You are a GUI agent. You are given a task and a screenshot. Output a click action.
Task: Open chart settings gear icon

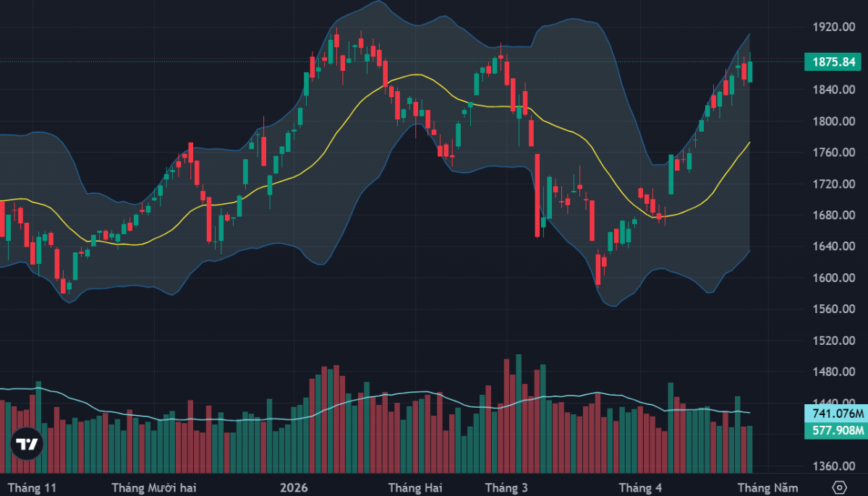839,487
